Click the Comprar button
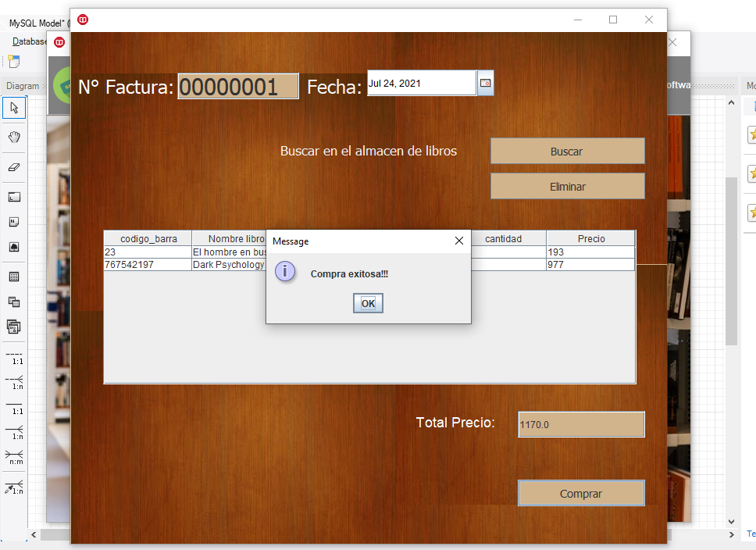 tap(581, 493)
